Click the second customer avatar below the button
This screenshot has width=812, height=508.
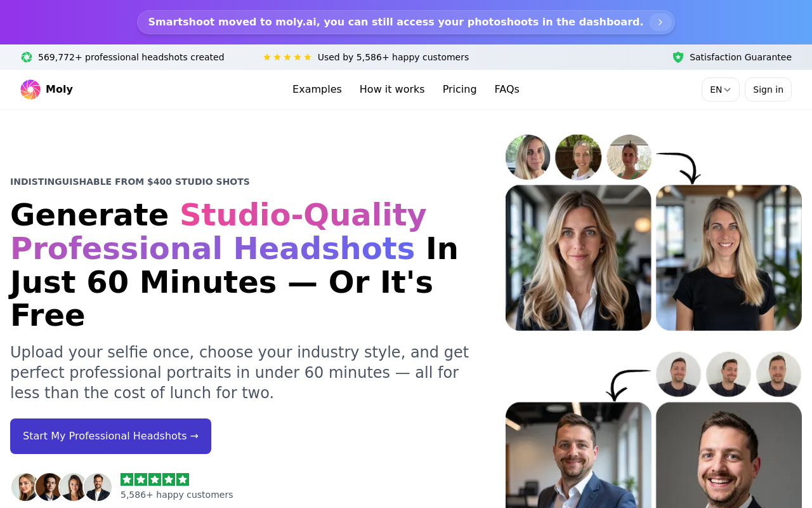coord(49,487)
